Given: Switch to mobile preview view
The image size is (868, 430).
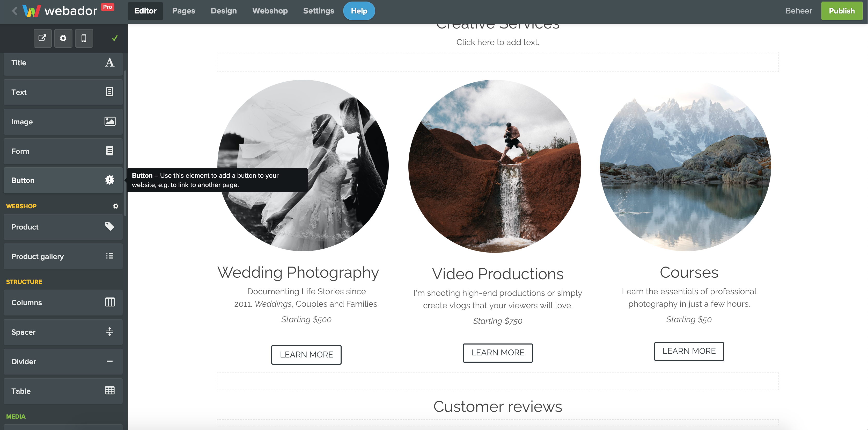Looking at the screenshot, I should pyautogui.click(x=84, y=38).
